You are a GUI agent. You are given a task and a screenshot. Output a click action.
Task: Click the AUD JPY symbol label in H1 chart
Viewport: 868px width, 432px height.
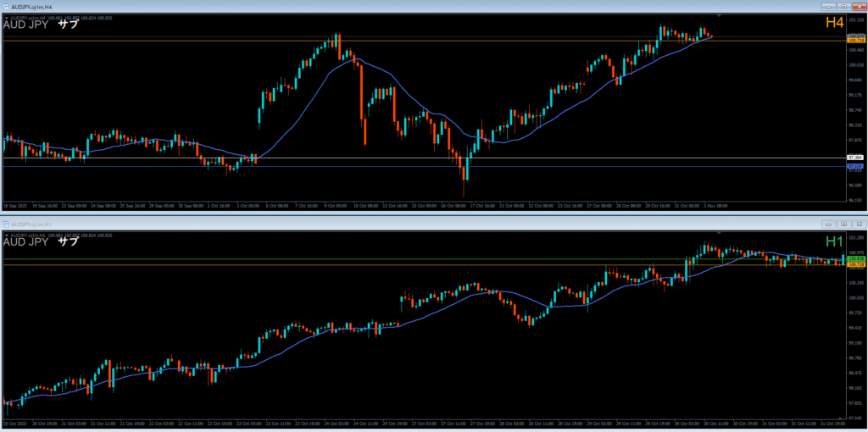coord(26,241)
